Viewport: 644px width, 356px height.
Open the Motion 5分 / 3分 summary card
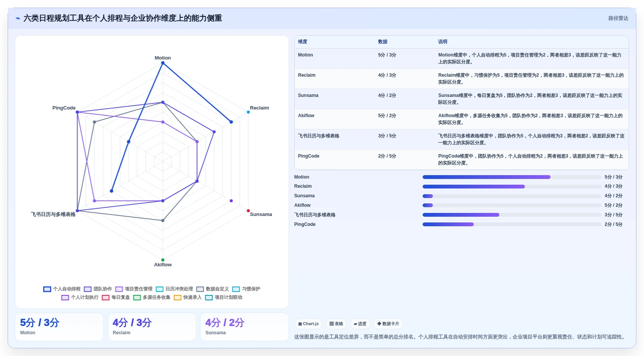click(x=59, y=327)
